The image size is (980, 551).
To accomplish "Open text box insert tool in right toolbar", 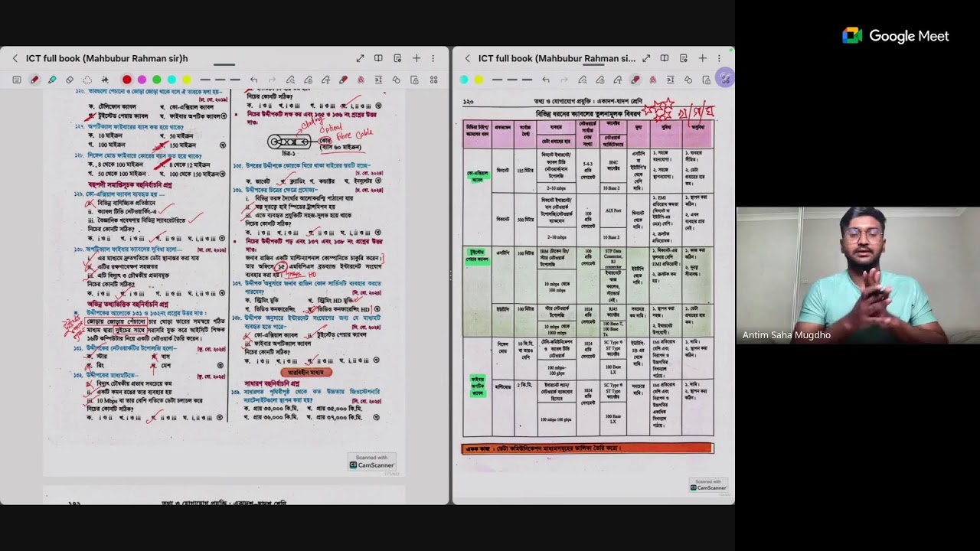I will (671, 80).
